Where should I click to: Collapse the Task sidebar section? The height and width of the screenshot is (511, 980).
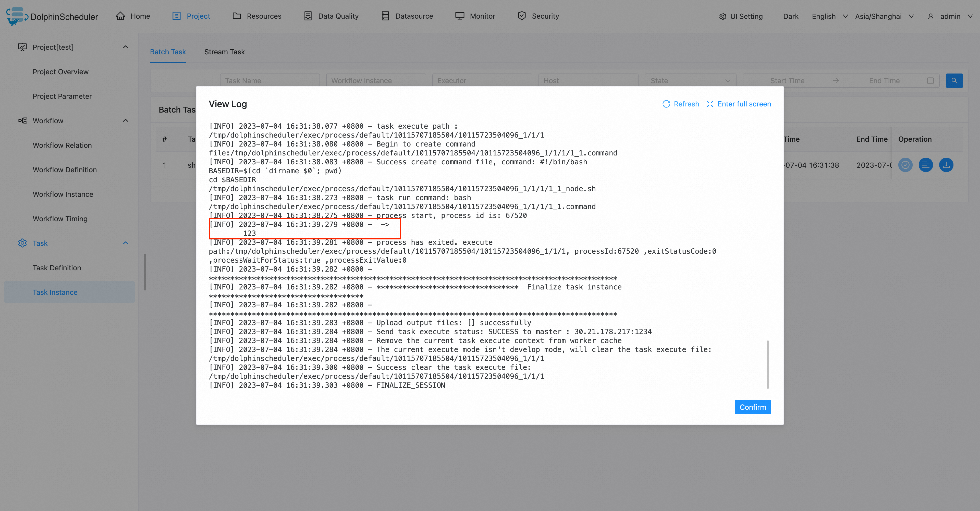pyautogui.click(x=126, y=243)
